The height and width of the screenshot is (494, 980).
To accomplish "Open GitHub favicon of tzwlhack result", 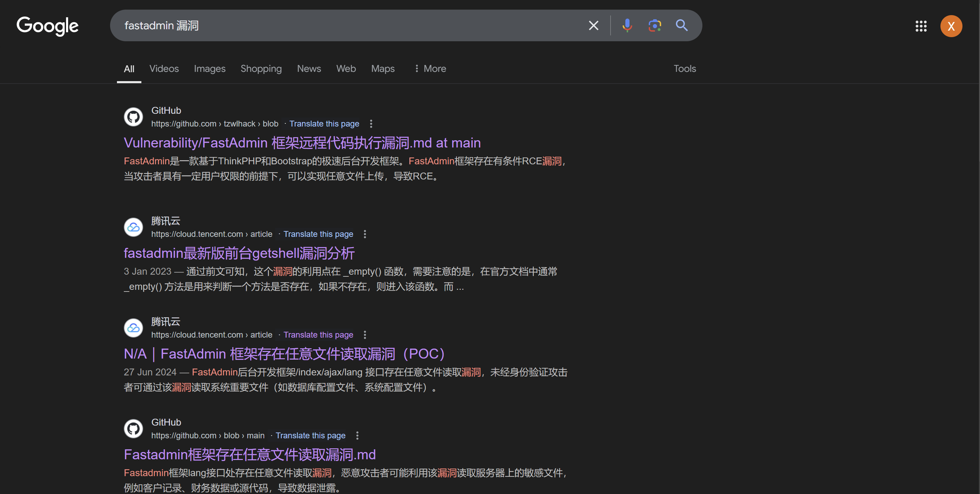I will (x=133, y=117).
